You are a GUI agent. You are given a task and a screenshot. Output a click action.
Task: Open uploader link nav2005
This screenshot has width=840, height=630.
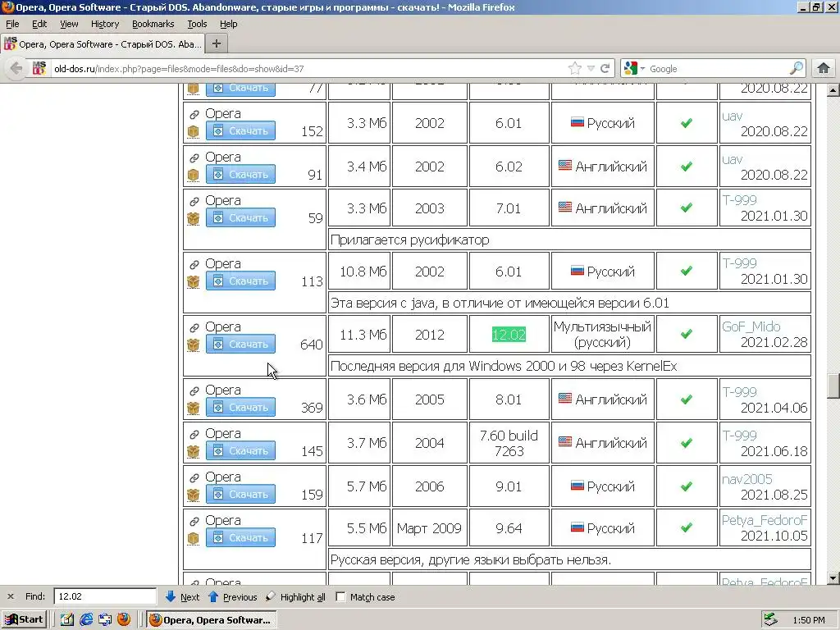click(746, 479)
